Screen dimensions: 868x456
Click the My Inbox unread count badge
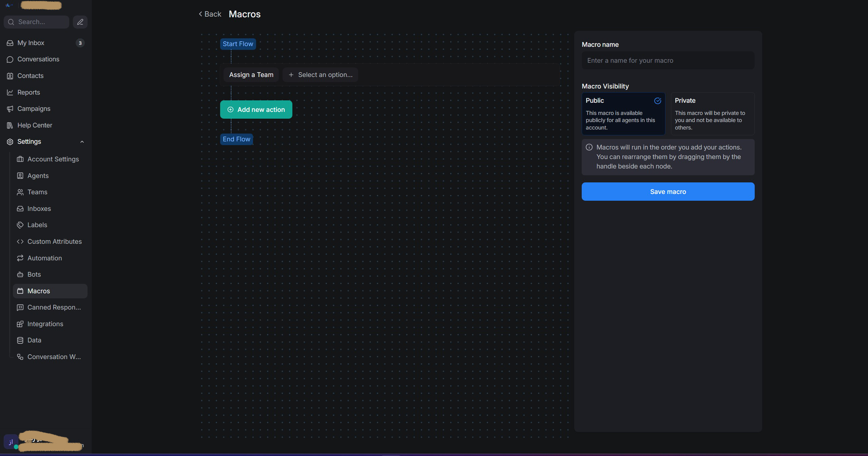(x=80, y=43)
